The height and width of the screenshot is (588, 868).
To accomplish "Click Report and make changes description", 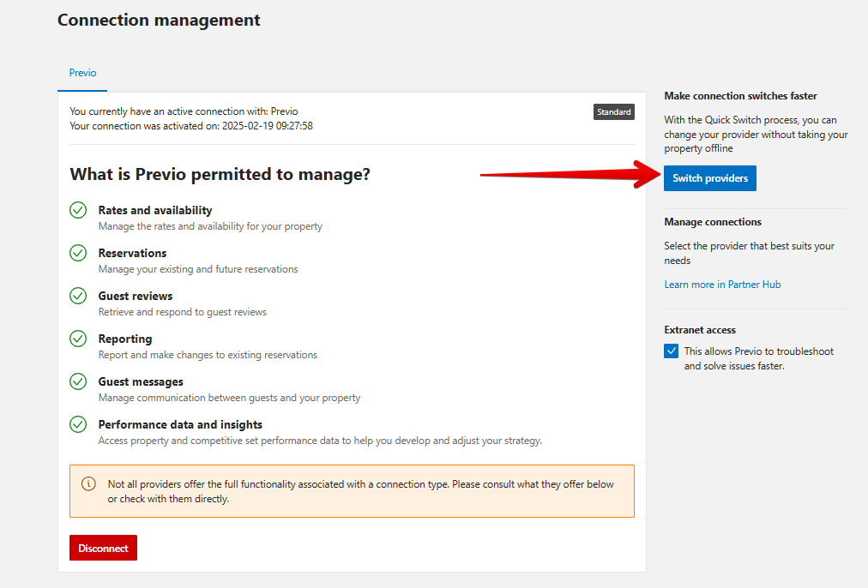I will [208, 355].
